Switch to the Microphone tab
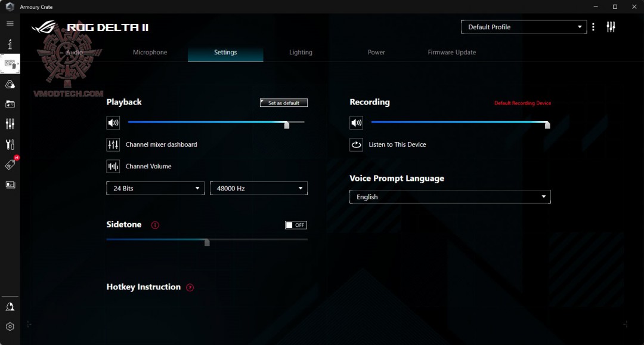The width and height of the screenshot is (644, 345). (x=150, y=52)
